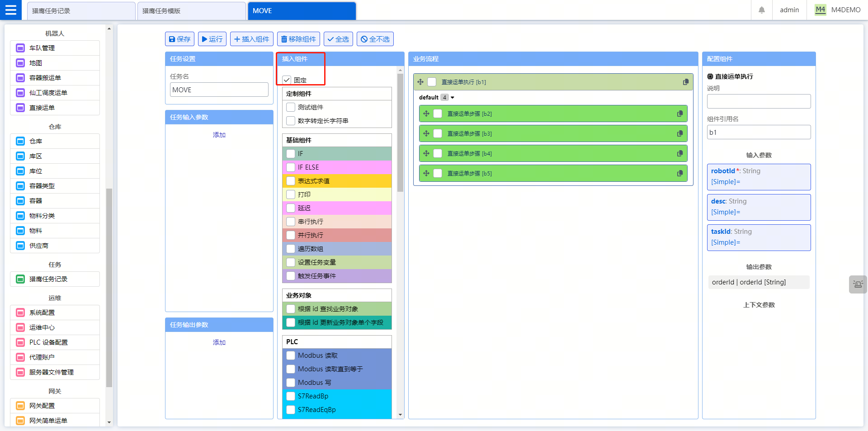Click 猎鹰任务记录 sidebar icon
868x431 pixels.
[20, 279]
